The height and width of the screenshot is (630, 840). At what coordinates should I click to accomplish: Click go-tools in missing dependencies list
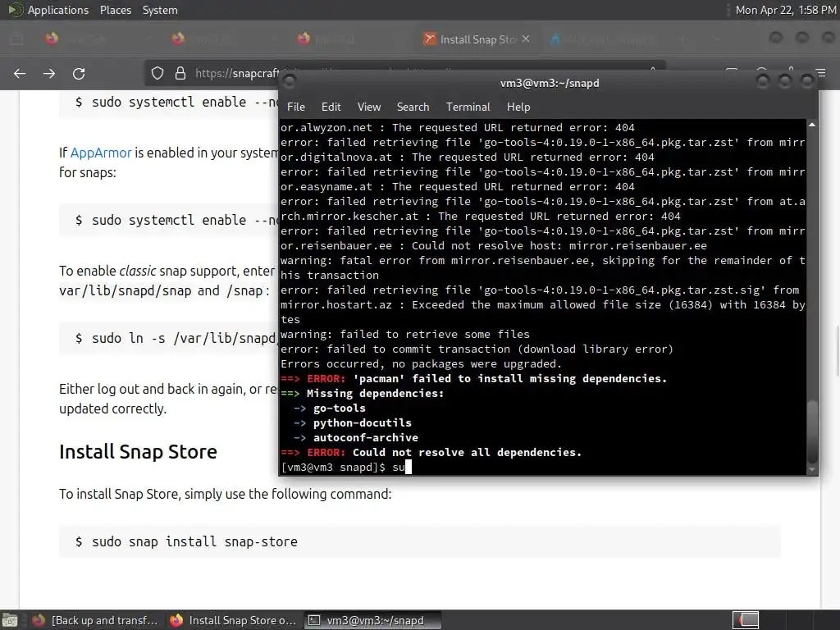pyautogui.click(x=339, y=409)
